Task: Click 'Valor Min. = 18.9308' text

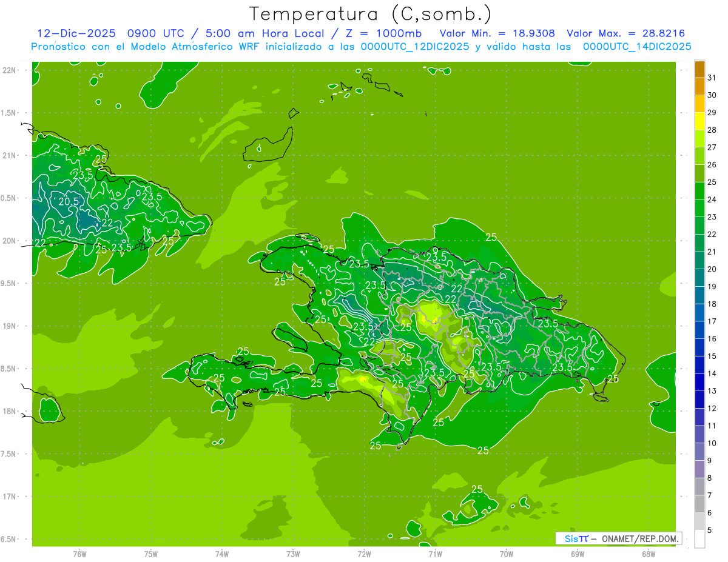Action: [x=497, y=33]
